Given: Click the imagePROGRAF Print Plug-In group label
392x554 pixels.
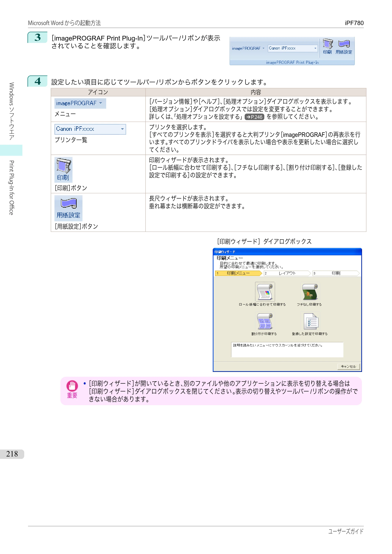Looking at the screenshot, I should [x=292, y=62].
